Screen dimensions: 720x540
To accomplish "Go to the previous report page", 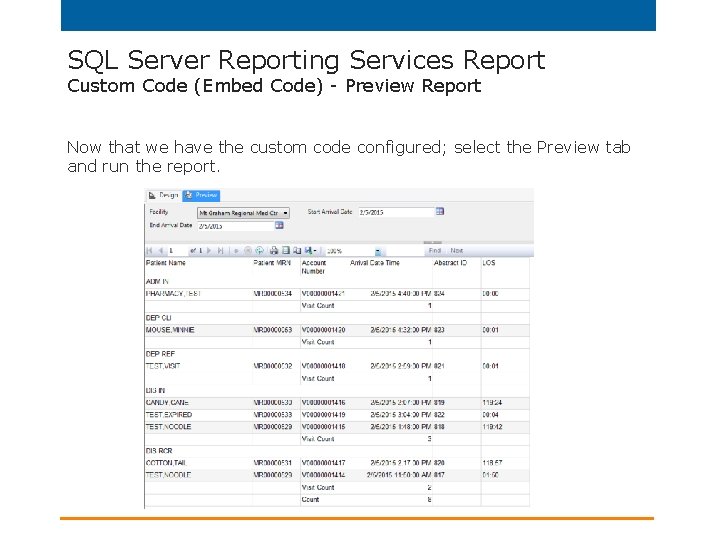I will (160, 251).
